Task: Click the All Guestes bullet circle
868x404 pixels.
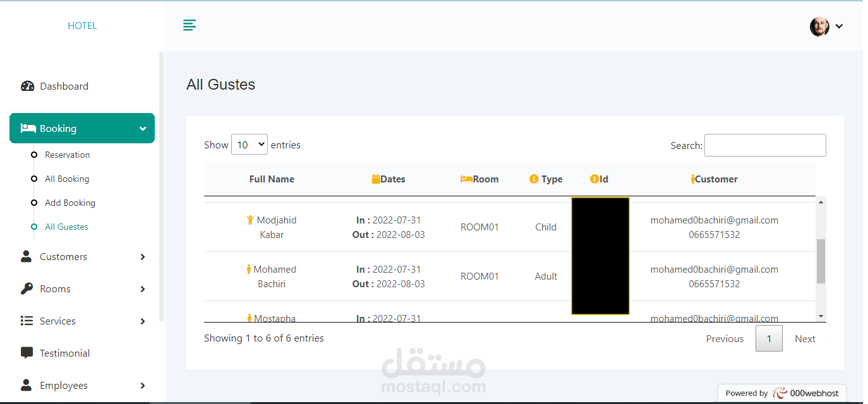Action: coord(34,227)
